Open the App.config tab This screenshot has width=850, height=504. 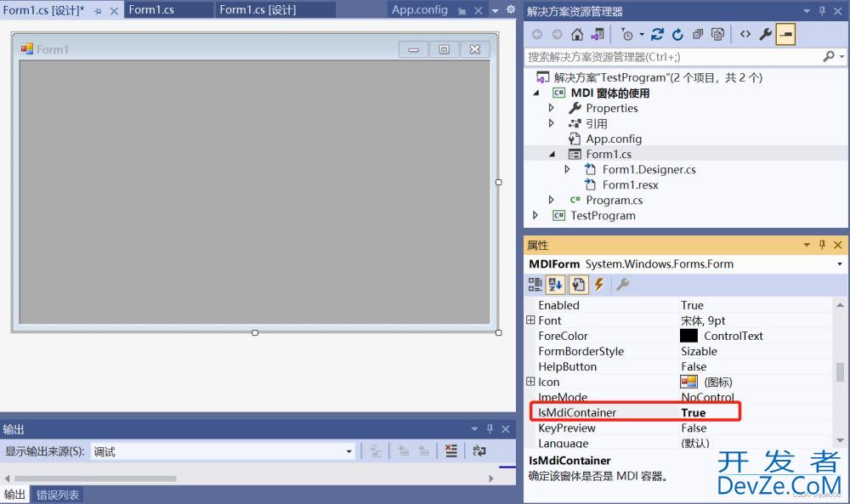[x=420, y=9]
